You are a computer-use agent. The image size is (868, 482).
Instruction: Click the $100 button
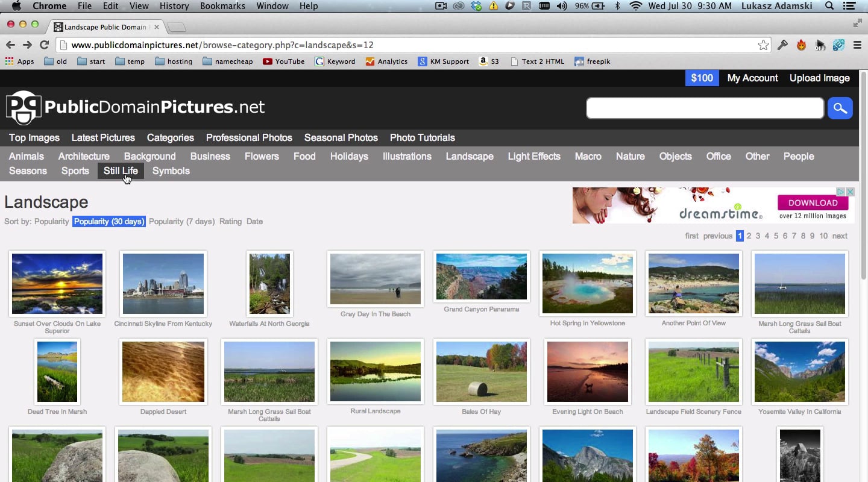(x=702, y=78)
